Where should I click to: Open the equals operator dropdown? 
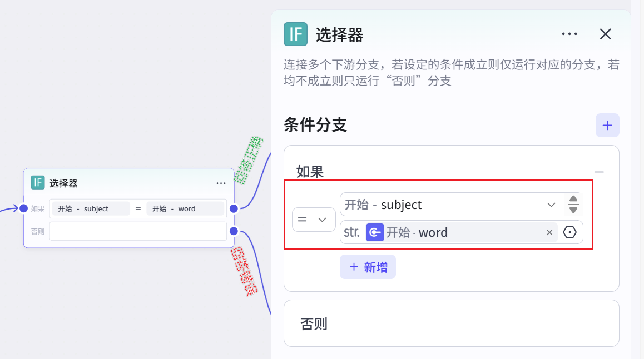click(314, 220)
